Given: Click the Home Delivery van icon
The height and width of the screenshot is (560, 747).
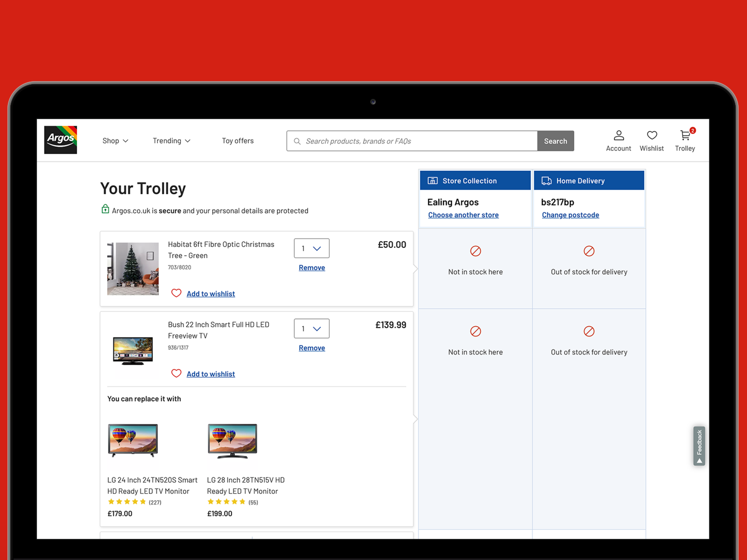Looking at the screenshot, I should (x=547, y=181).
